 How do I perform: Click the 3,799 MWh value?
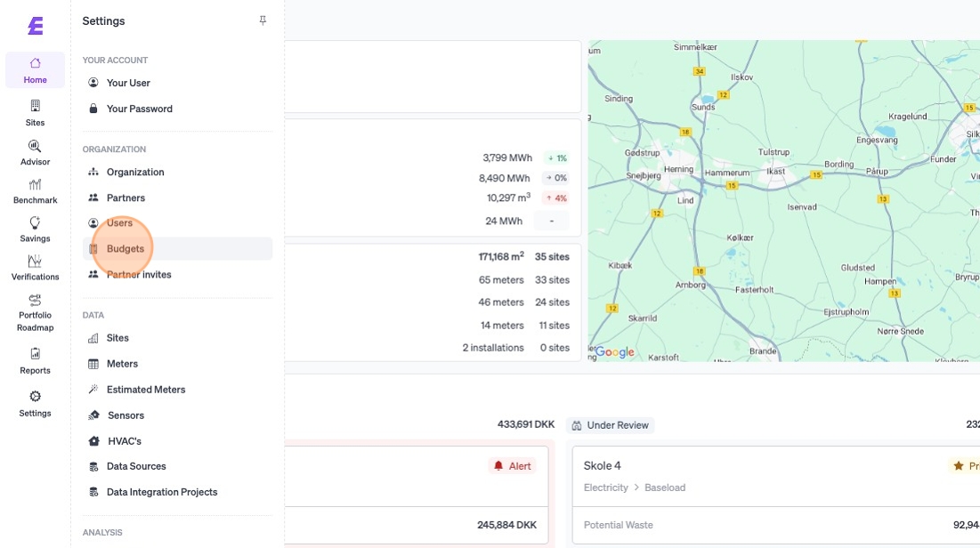(506, 157)
